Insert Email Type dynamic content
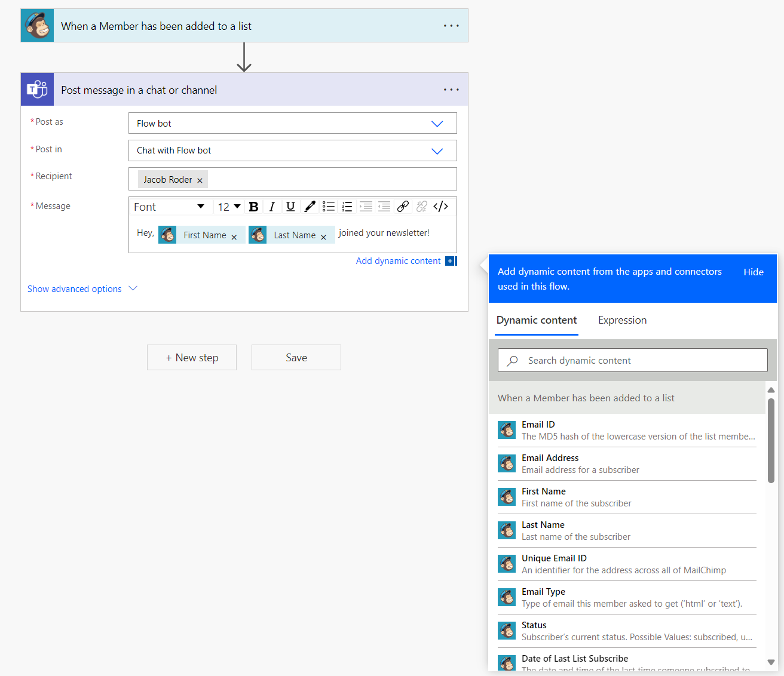The height and width of the screenshot is (676, 784). [x=627, y=598]
